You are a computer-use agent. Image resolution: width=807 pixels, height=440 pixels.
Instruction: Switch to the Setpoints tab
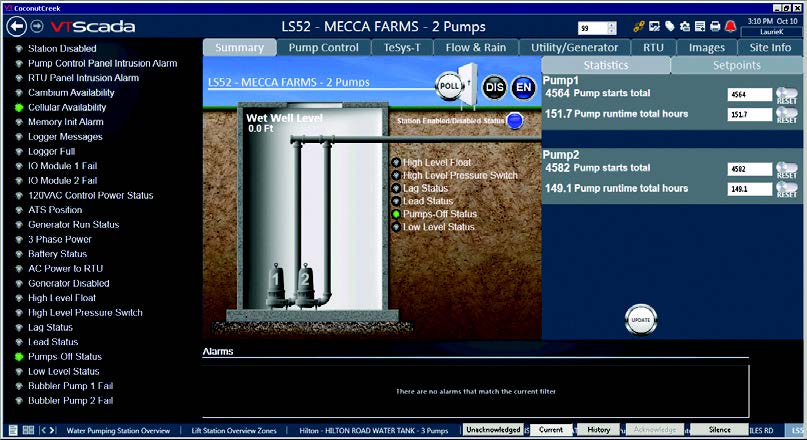click(738, 65)
